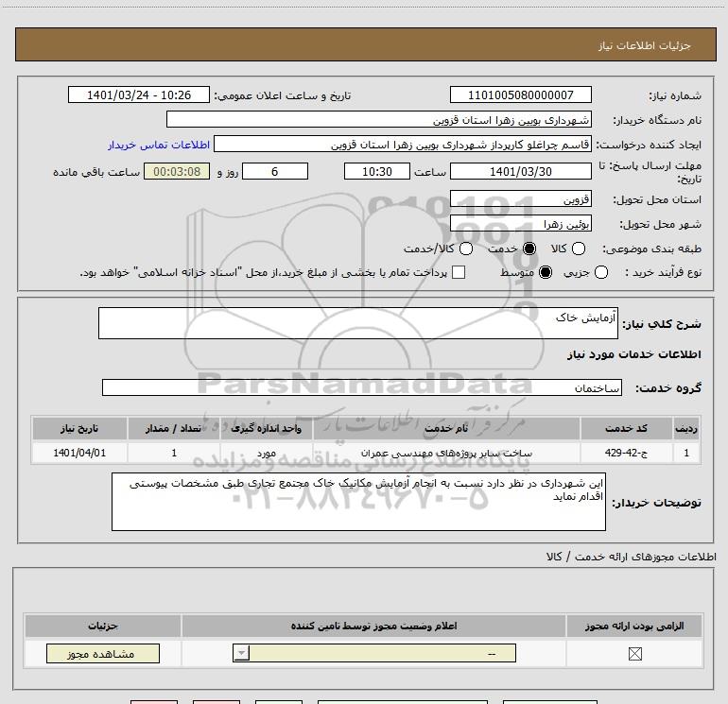The height and width of the screenshot is (704, 728).
Task: Click the مشاهده مجوز button
Action: 103,653
